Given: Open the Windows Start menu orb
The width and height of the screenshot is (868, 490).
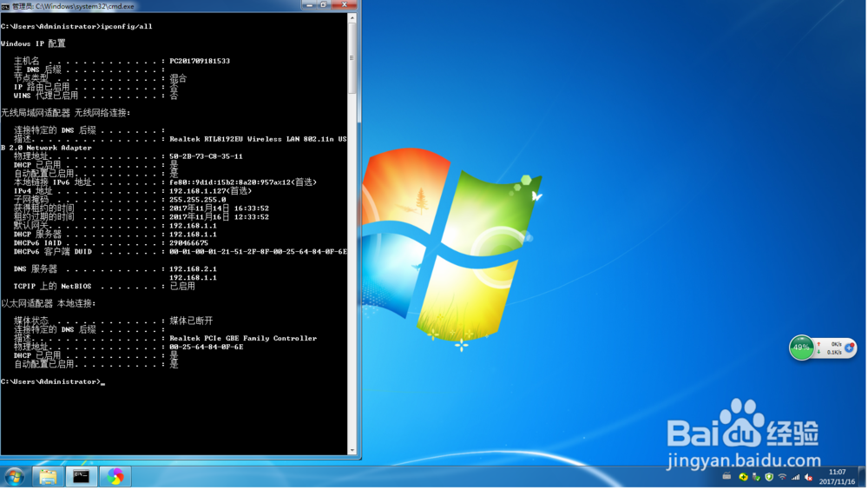Looking at the screenshot, I should [15, 477].
